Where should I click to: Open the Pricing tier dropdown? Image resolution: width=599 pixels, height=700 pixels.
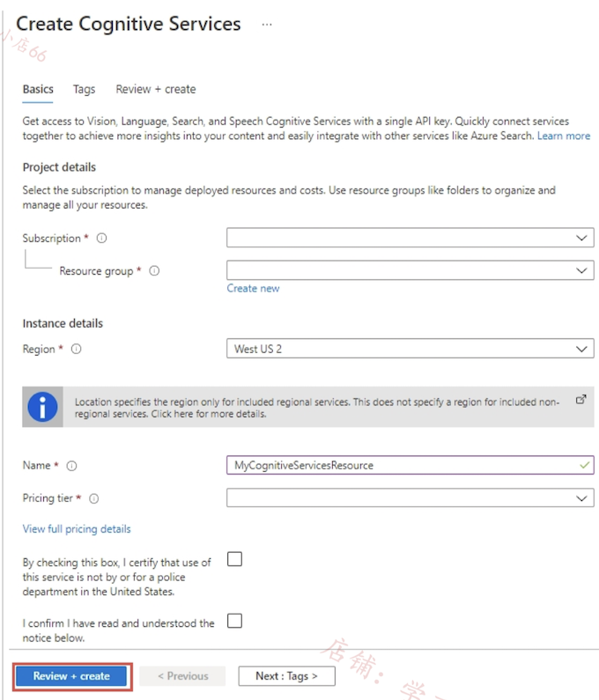[410, 497]
